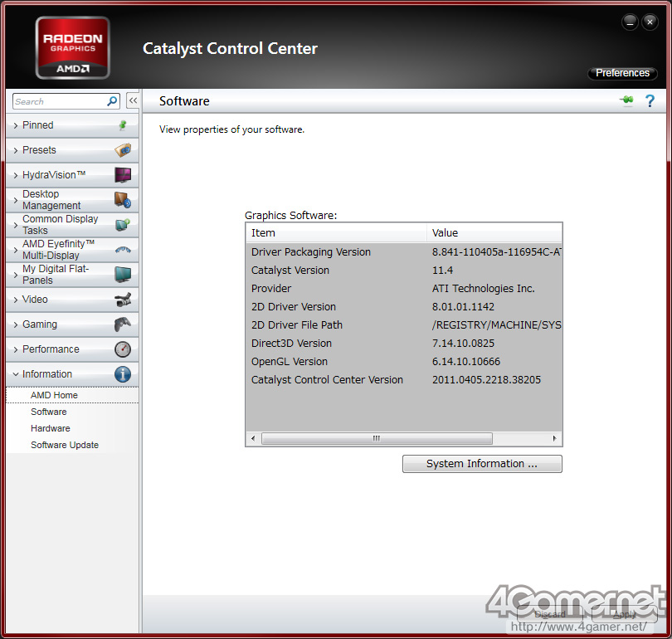672x639 pixels.
Task: Click the value 7.14.10.0825
Action: click(463, 344)
